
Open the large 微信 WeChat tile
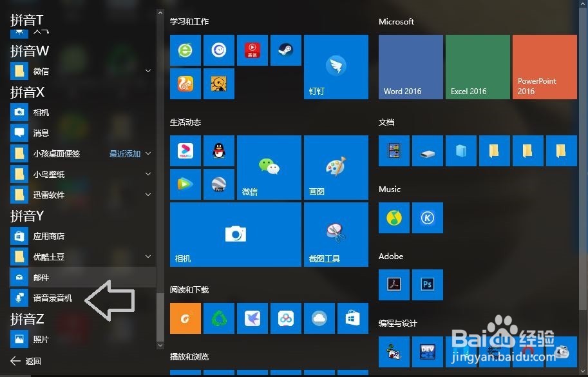point(269,168)
